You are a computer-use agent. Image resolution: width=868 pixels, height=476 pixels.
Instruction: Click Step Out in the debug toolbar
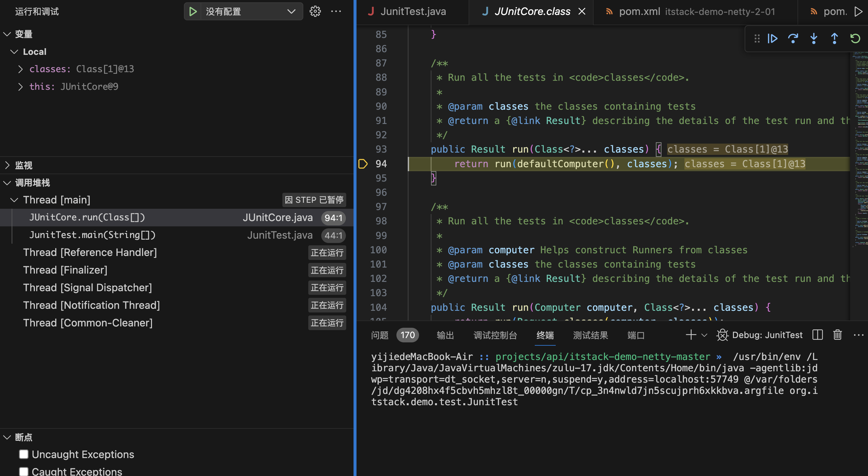tap(834, 39)
